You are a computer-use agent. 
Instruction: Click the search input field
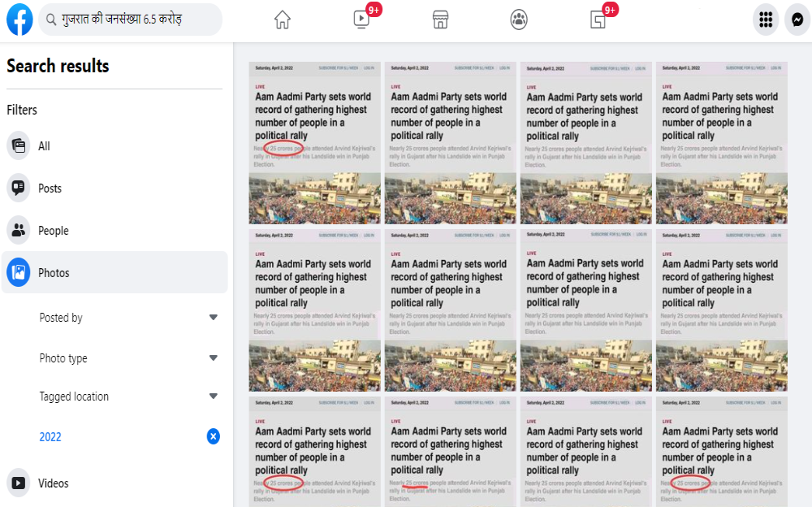tap(138, 19)
